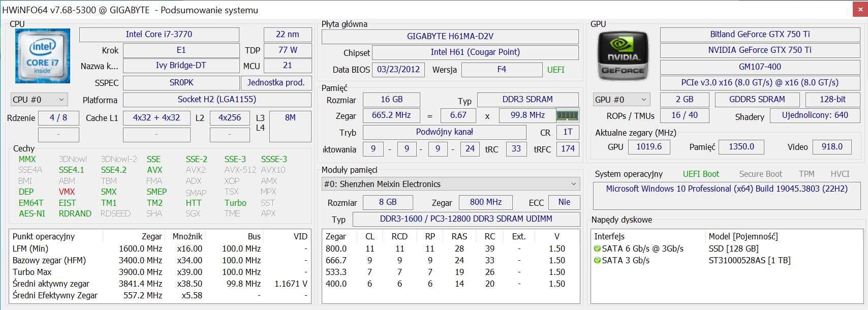Select the Socket H2 (LGA1155) platform field
This screenshot has height=310, width=868.
pos(217,100)
